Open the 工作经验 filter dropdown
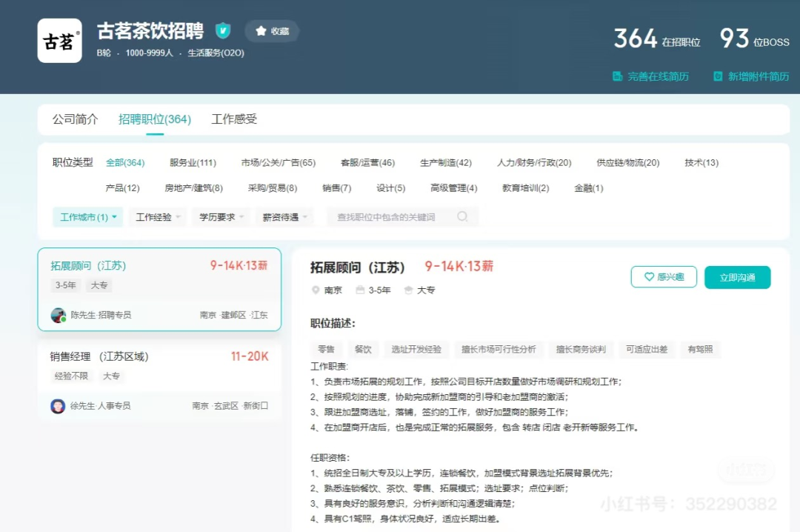 coord(158,217)
